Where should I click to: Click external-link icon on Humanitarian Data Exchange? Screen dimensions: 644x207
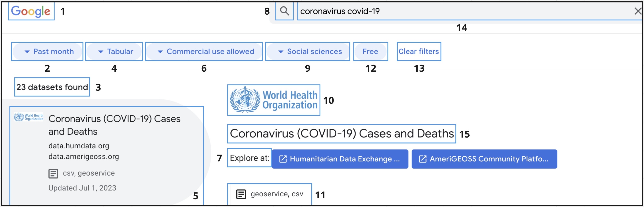pyautogui.click(x=283, y=159)
